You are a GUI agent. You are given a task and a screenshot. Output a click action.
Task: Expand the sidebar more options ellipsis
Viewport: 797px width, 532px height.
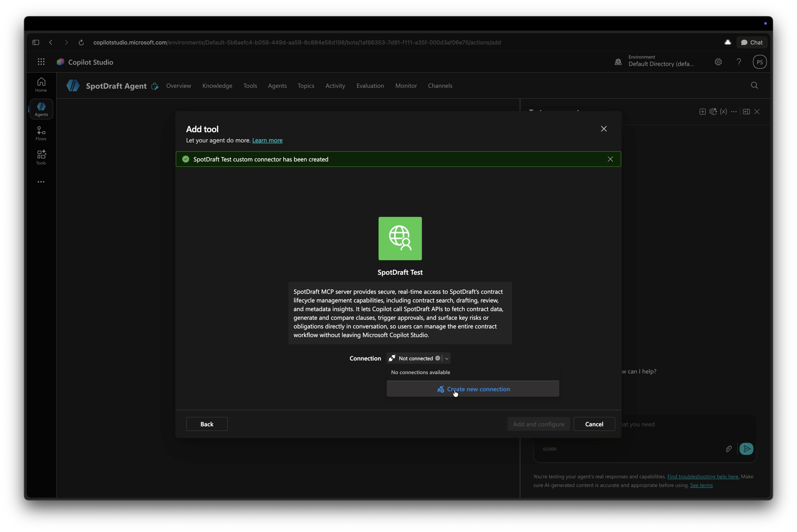click(x=41, y=182)
